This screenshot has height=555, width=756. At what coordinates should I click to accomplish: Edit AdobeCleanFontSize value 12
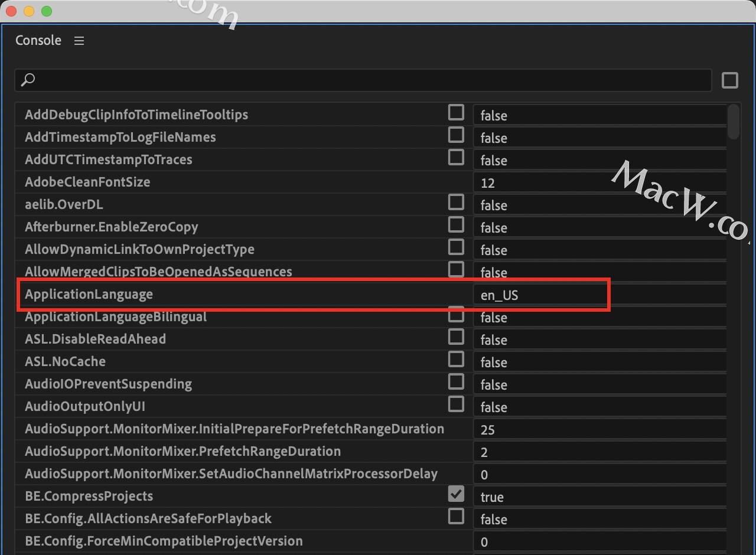(x=600, y=182)
